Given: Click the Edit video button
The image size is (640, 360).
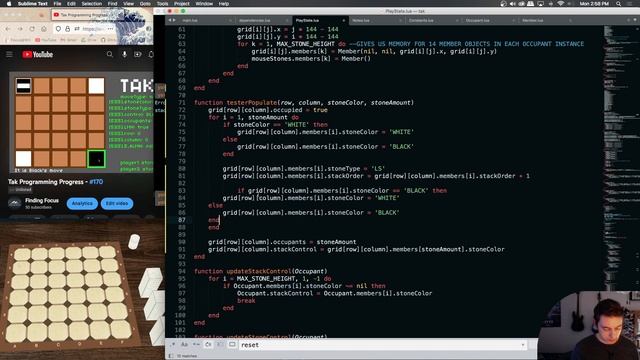Looking at the screenshot, I should tap(117, 203).
